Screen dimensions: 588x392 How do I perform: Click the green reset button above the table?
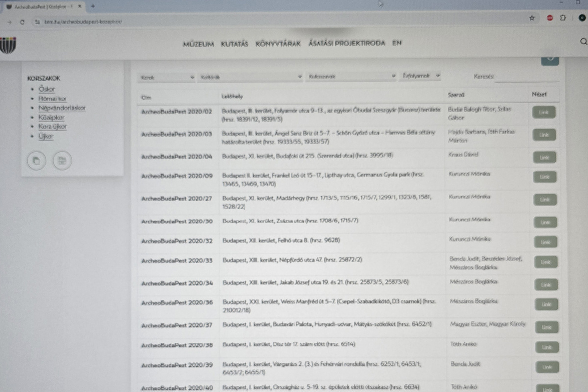tap(549, 59)
